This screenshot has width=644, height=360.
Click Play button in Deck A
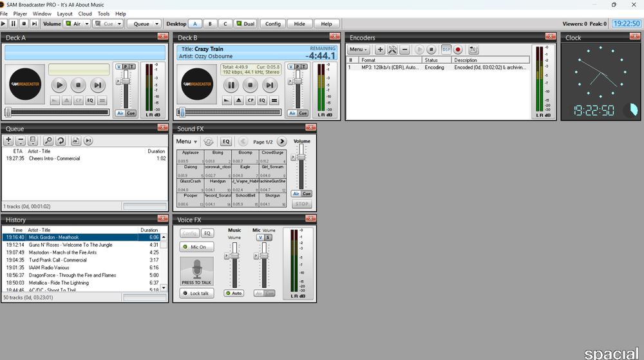(x=59, y=85)
